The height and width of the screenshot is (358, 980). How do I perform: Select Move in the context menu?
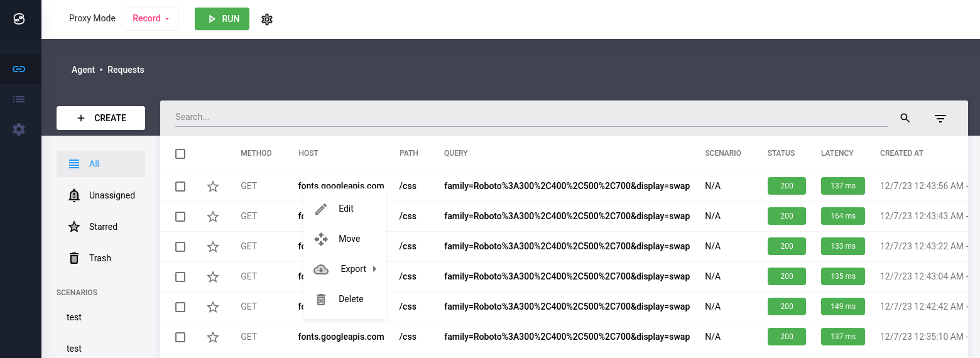(x=349, y=239)
